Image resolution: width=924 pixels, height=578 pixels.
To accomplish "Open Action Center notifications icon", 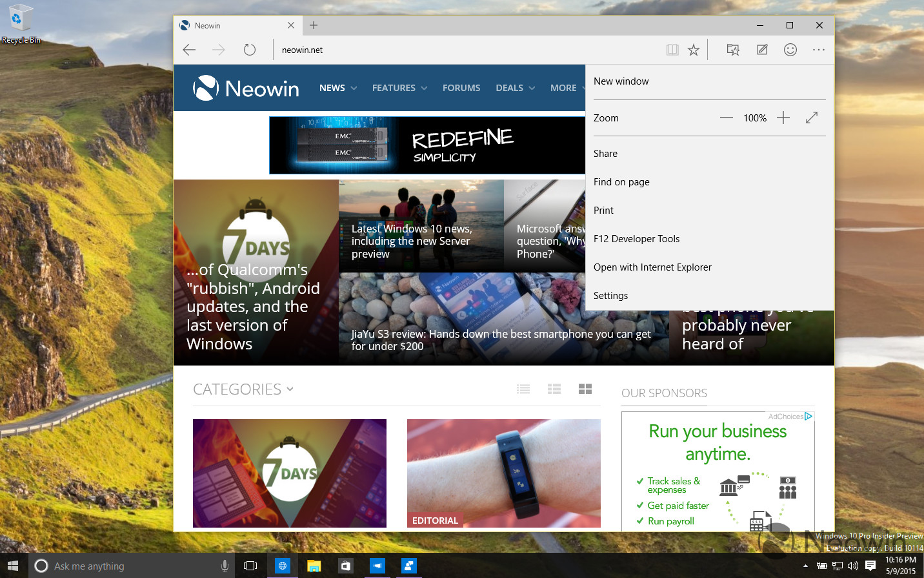I will [870, 566].
